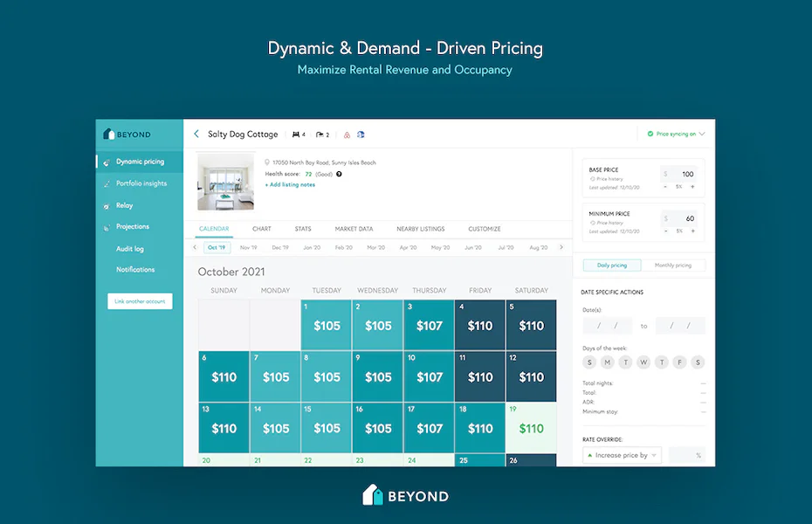Click the base price input field
Image resolution: width=812 pixels, height=524 pixels.
tap(679, 174)
